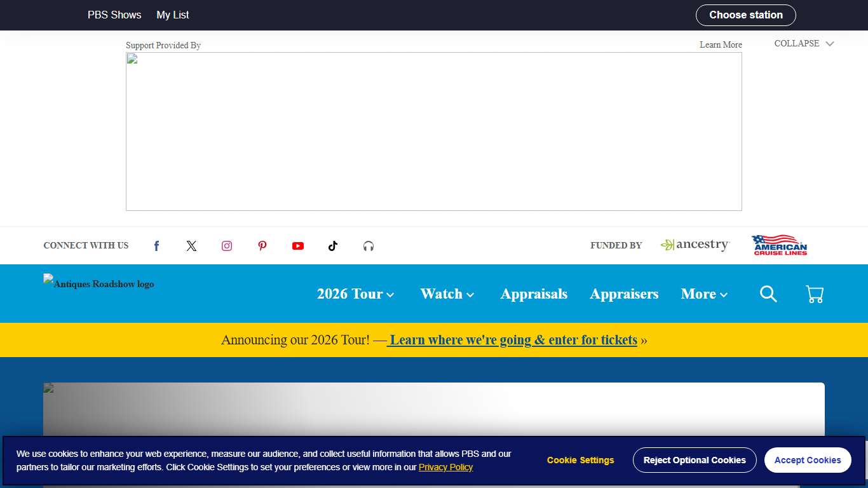Expand the Watch dropdown menu
Viewport: 868px width, 488px height.
(447, 294)
